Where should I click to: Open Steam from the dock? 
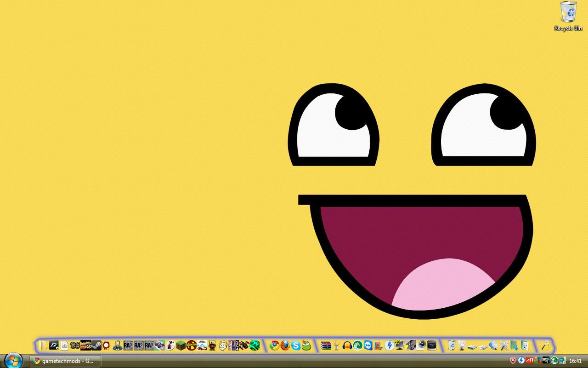(96, 345)
